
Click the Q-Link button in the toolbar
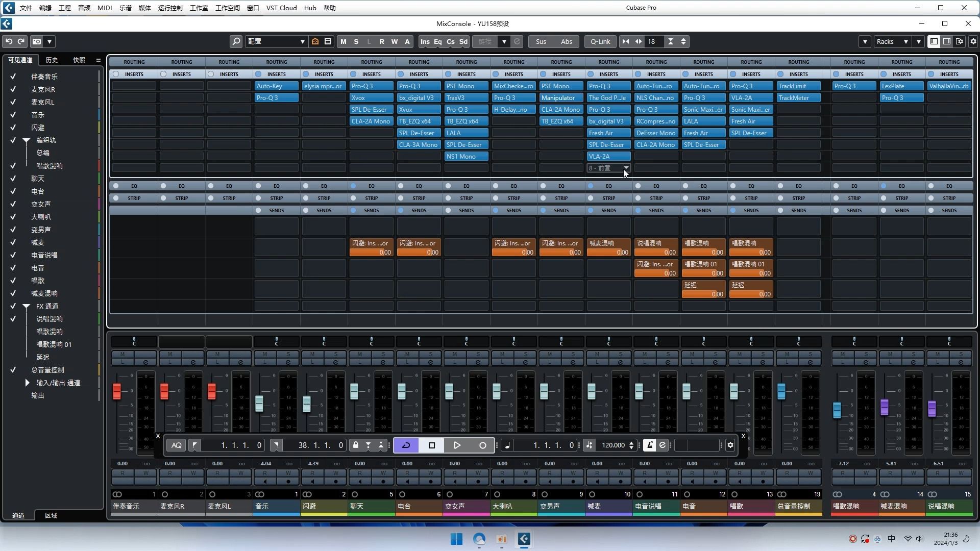point(600,41)
